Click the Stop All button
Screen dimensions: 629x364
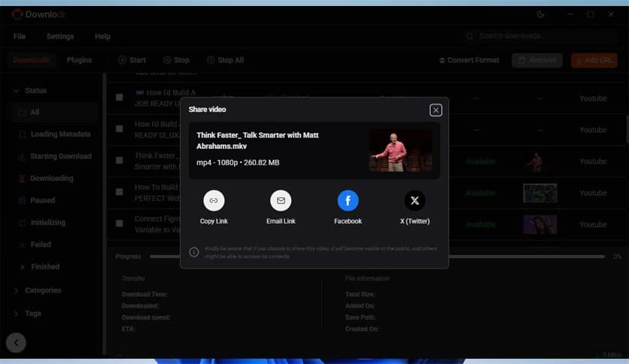[226, 60]
